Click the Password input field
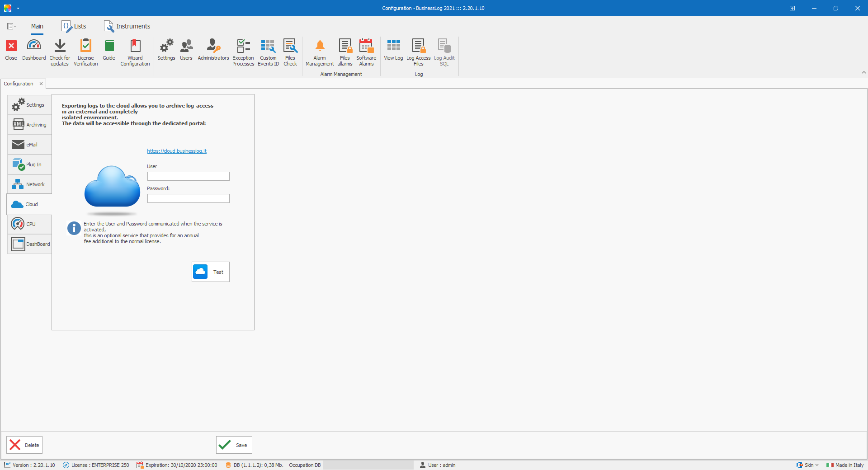The width and height of the screenshot is (868, 470). click(x=189, y=198)
